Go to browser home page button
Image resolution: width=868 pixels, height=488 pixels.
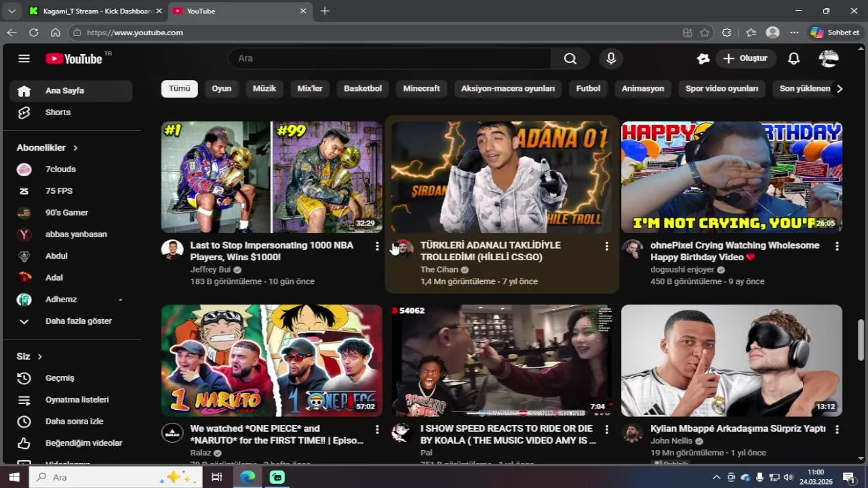pyautogui.click(x=56, y=32)
